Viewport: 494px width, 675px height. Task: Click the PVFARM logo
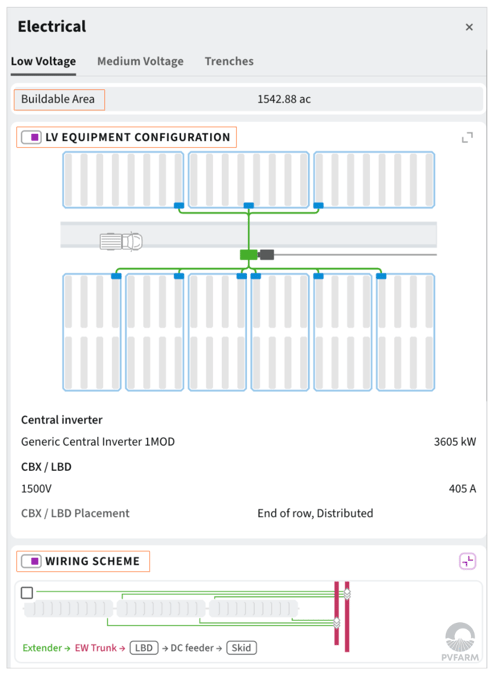tap(460, 642)
